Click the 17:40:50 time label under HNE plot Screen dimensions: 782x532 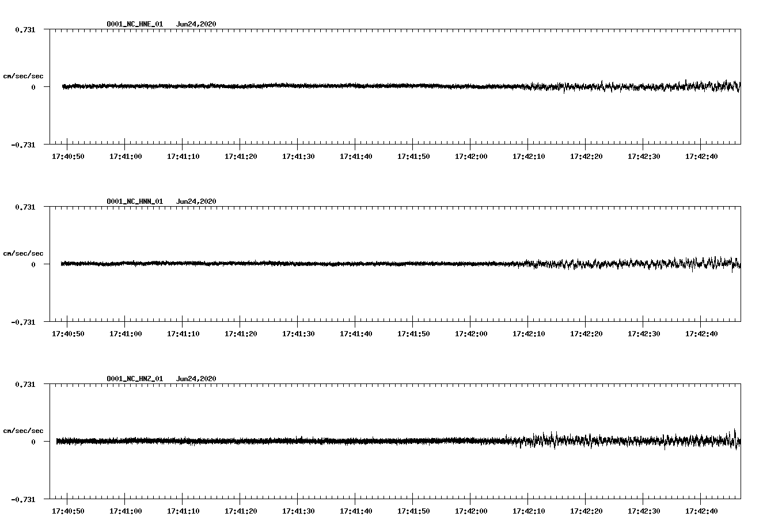tap(68, 156)
